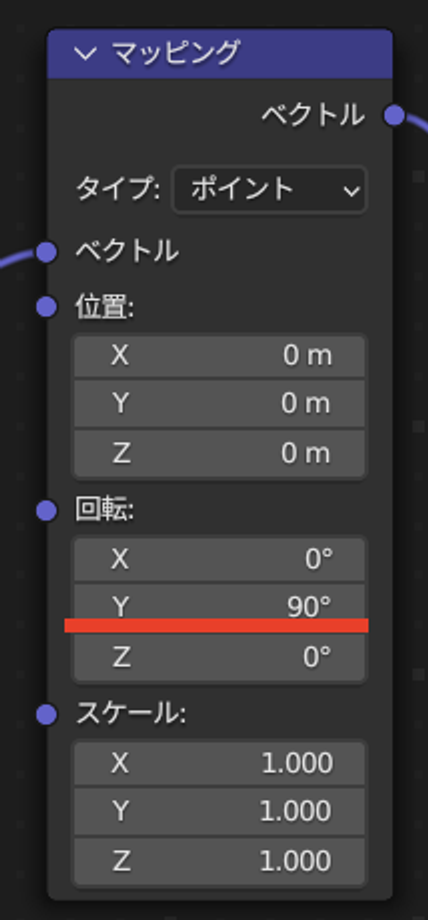Click the ベクトル output socket
428x920 pixels.
coord(395,115)
